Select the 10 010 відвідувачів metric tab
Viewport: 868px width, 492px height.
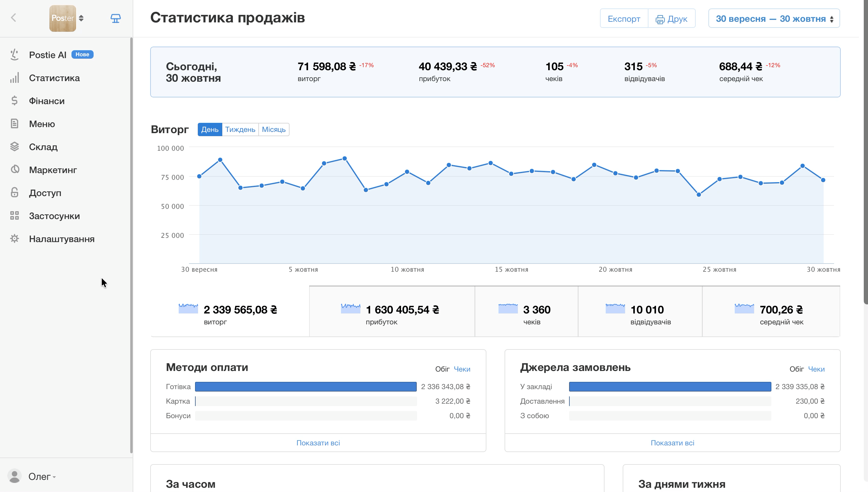[640, 311]
